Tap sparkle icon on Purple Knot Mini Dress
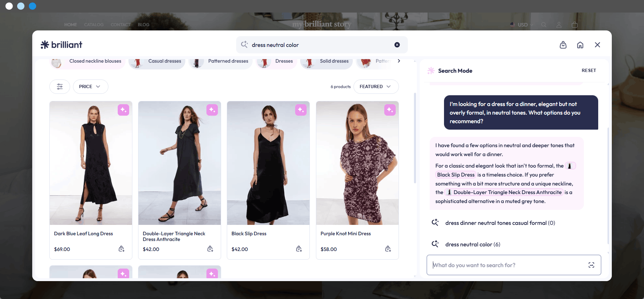Image resolution: width=644 pixels, height=299 pixels. (x=390, y=110)
